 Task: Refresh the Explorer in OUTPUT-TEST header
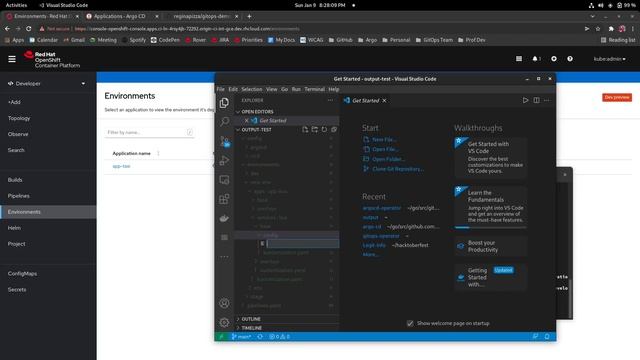click(x=324, y=129)
